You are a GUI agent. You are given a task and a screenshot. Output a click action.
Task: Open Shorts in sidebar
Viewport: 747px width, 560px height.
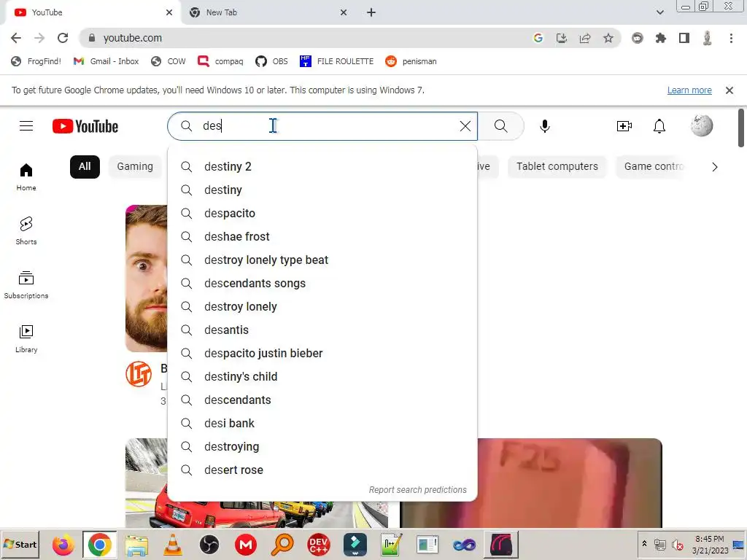26,231
